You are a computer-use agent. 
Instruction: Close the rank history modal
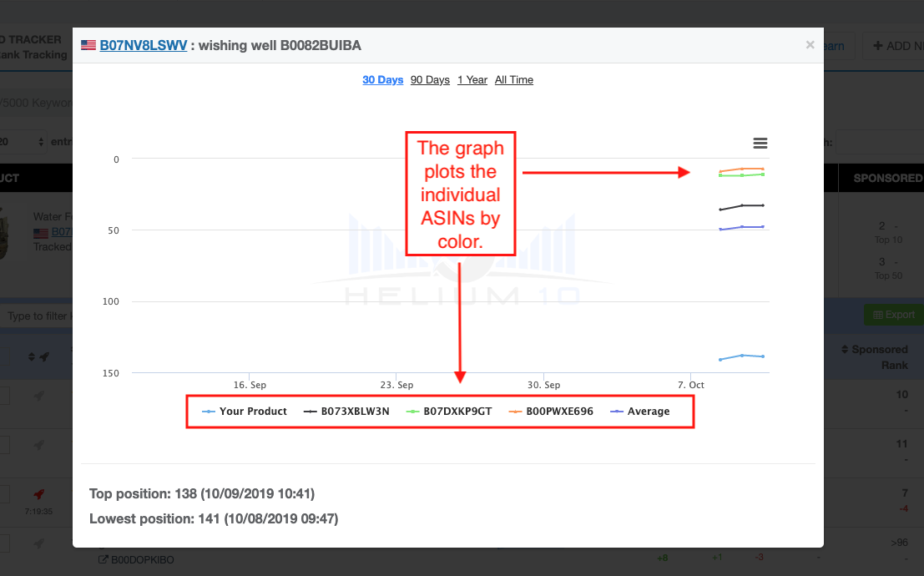coord(810,45)
